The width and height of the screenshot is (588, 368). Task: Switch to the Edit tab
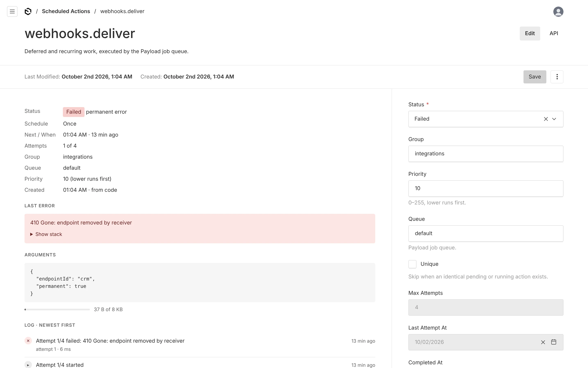530,34
